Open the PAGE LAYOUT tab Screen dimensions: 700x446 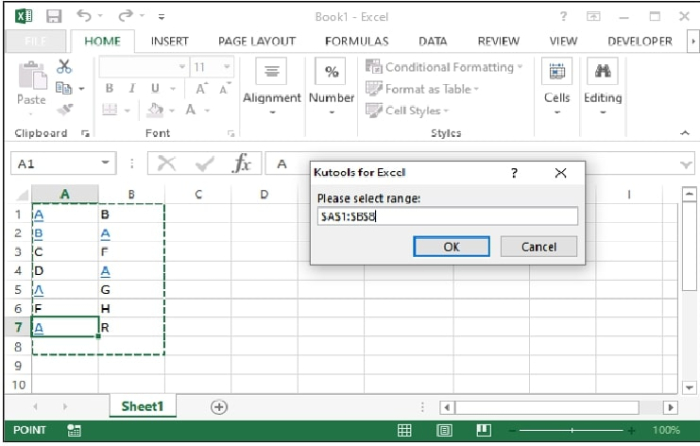[257, 41]
